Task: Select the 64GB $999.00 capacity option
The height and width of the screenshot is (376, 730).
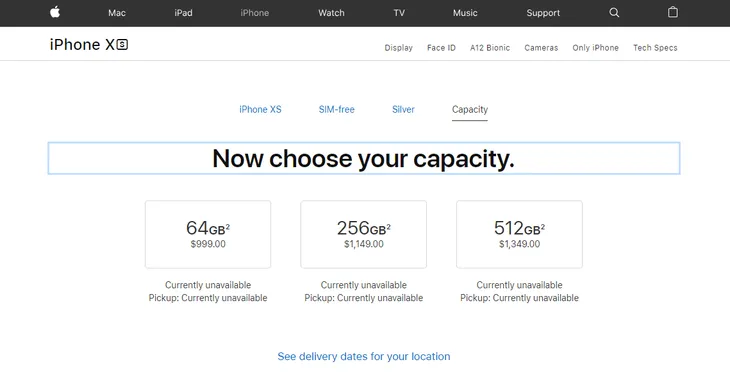Action: [x=208, y=235]
